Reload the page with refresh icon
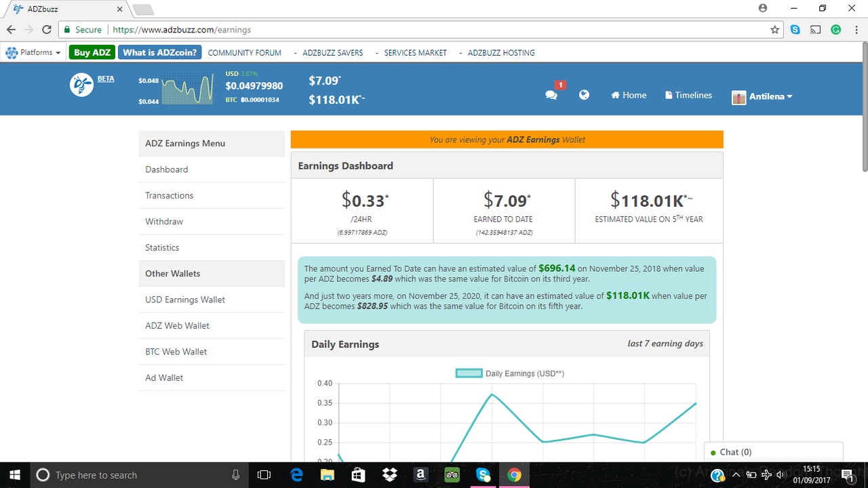Viewport: 868px width, 488px height. tap(47, 30)
